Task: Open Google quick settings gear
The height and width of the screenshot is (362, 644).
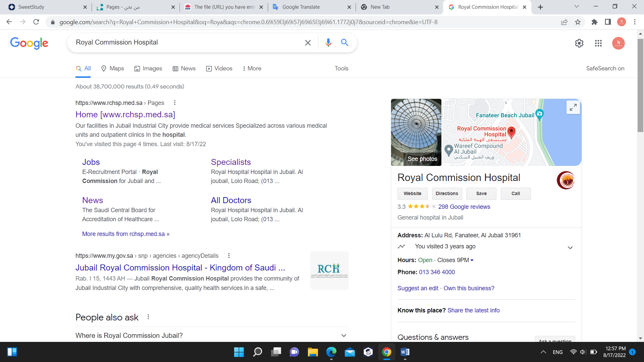Action: [x=579, y=43]
